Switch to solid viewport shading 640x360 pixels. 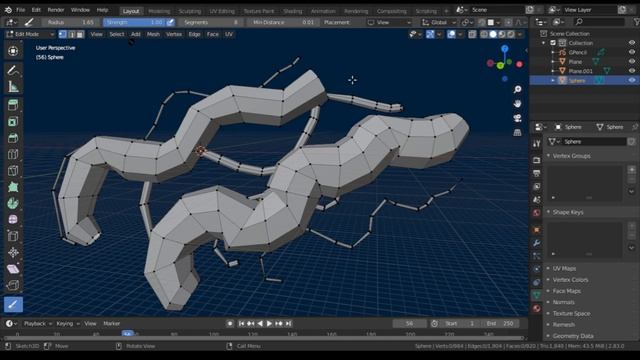tap(493, 34)
